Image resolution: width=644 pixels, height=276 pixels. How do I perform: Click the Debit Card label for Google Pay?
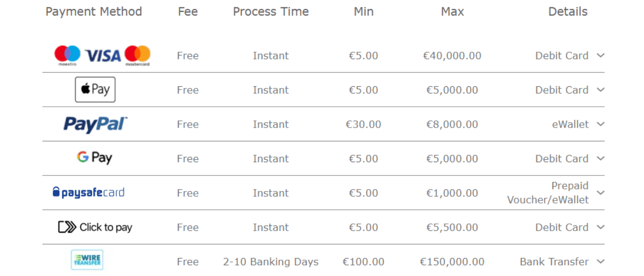pyautogui.click(x=562, y=158)
